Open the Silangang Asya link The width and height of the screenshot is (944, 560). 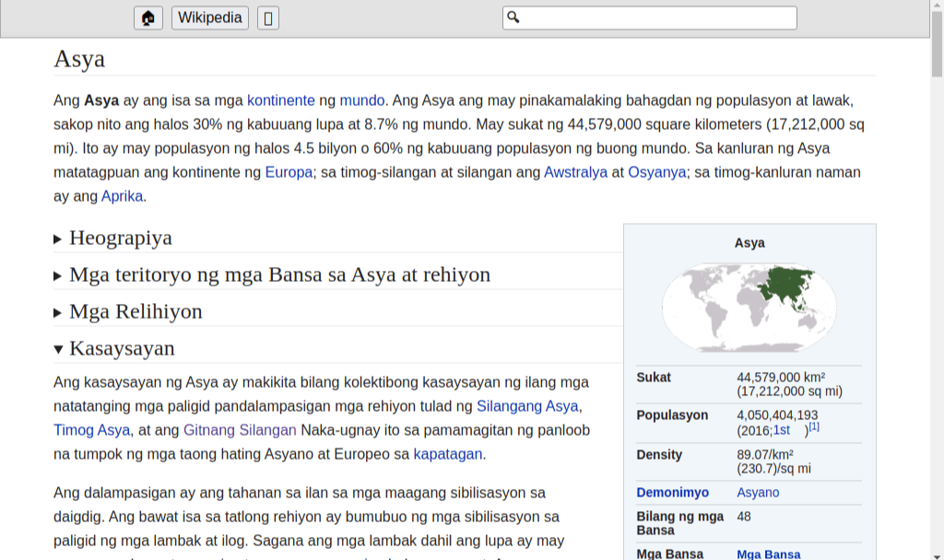[x=527, y=406]
